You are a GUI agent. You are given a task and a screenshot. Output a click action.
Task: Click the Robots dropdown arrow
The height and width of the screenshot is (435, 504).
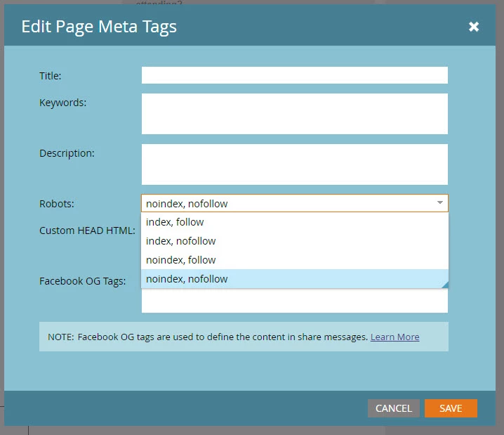pos(440,202)
